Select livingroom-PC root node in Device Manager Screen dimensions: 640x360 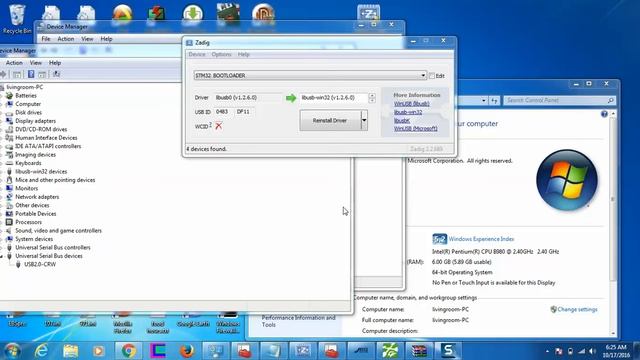[x=24, y=87]
